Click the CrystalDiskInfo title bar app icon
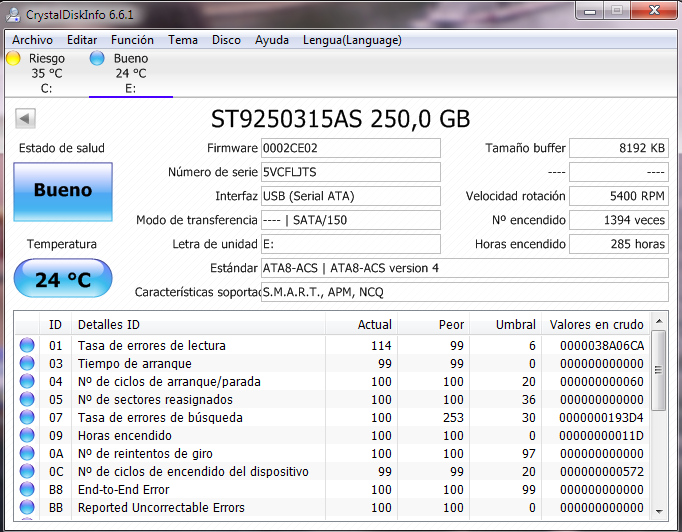This screenshot has width=682, height=532. (13, 14)
